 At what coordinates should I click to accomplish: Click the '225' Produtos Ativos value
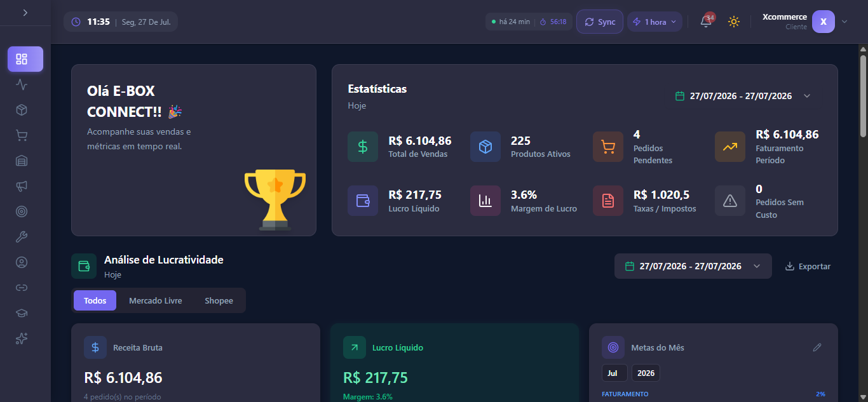[520, 141]
